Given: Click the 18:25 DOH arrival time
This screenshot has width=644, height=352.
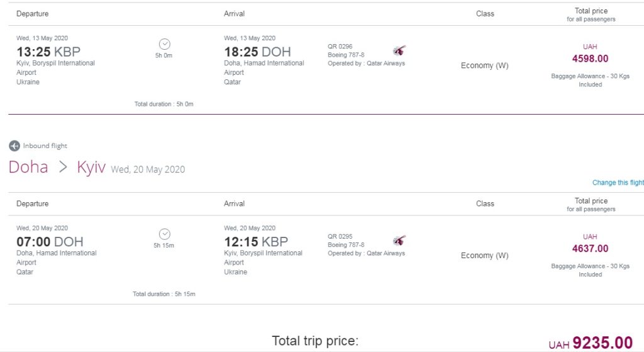Looking at the screenshot, I should pos(257,52).
